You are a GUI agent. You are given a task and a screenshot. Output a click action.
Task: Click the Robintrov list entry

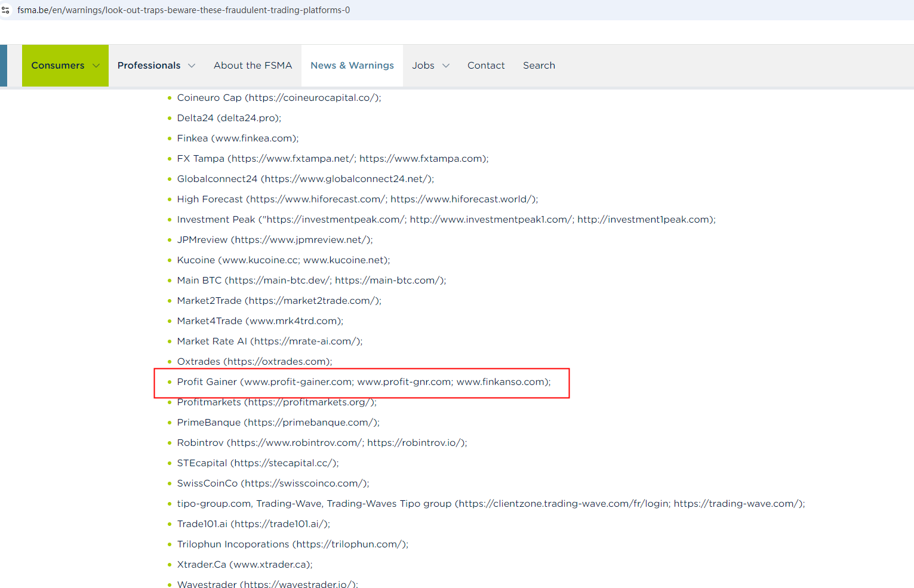pos(322,443)
